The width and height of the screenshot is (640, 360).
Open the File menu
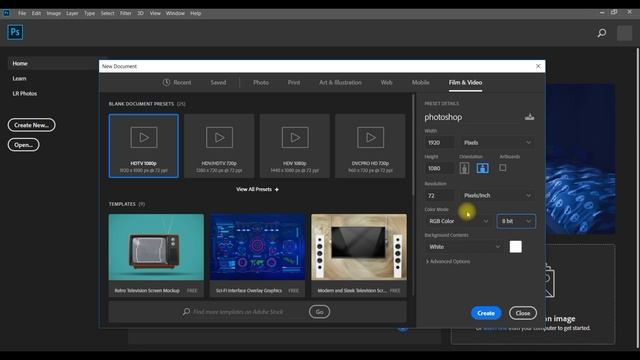tap(22, 13)
